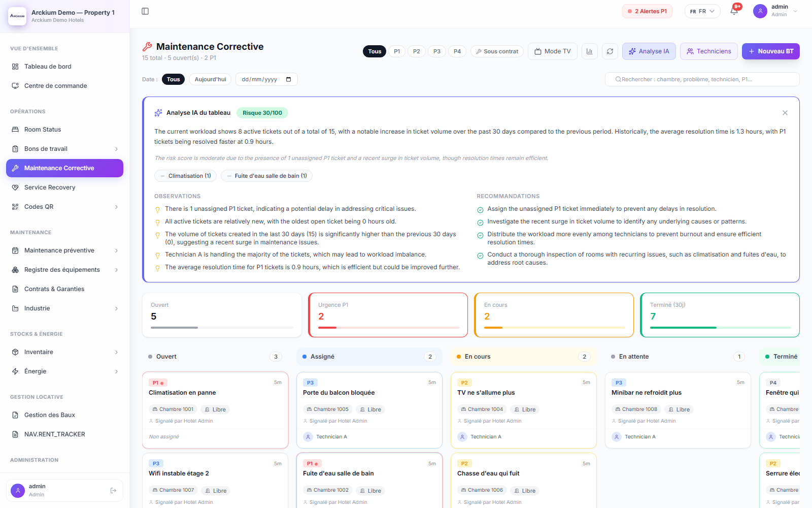This screenshot has width=812, height=508.
Task: Click the Assigné column header
Action: [x=369, y=357]
